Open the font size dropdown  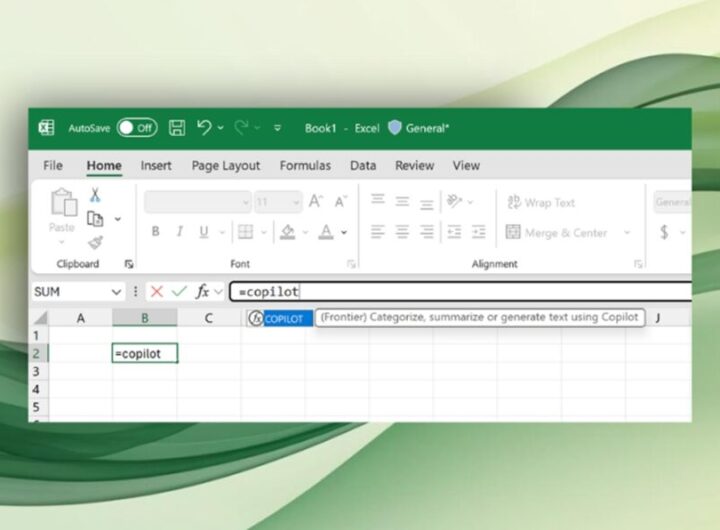[x=294, y=202]
